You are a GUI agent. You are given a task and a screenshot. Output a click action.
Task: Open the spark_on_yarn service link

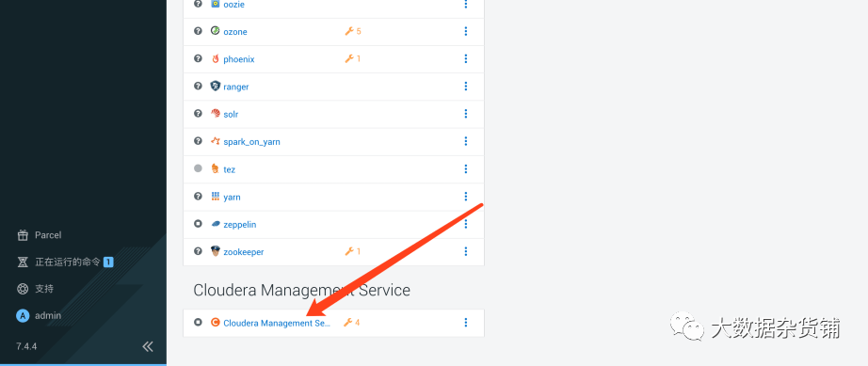(252, 142)
